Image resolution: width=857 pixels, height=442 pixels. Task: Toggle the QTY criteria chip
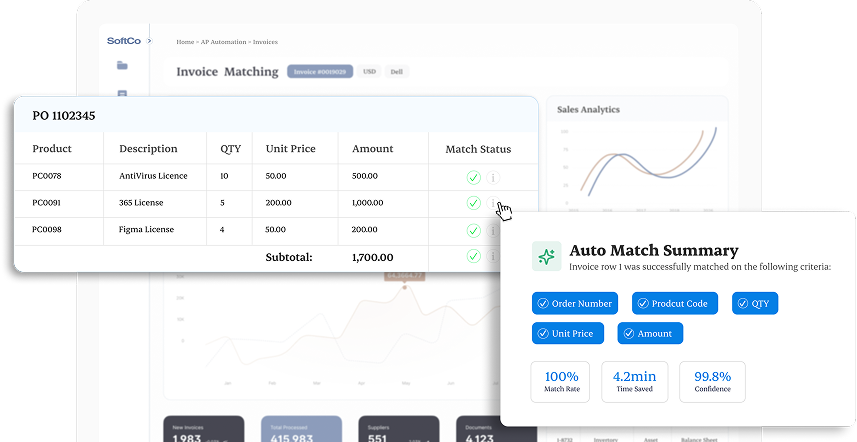tap(755, 303)
